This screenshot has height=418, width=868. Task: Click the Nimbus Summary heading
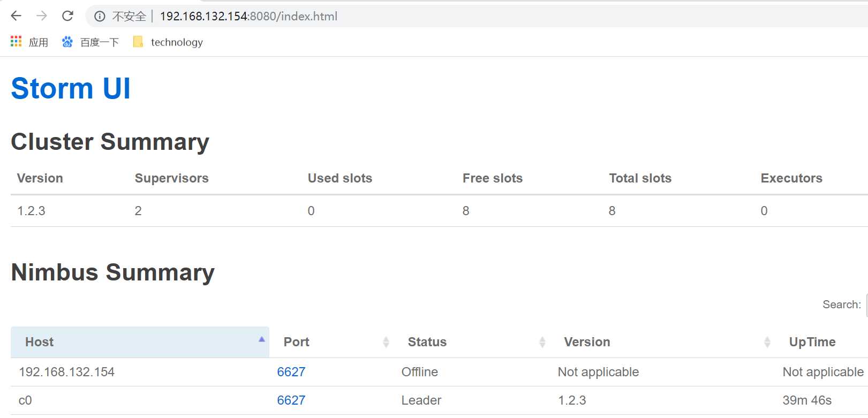[x=112, y=272]
